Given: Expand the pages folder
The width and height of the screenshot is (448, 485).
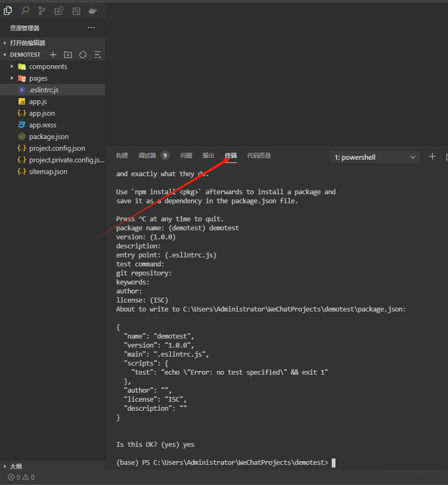Looking at the screenshot, I should coord(38,78).
